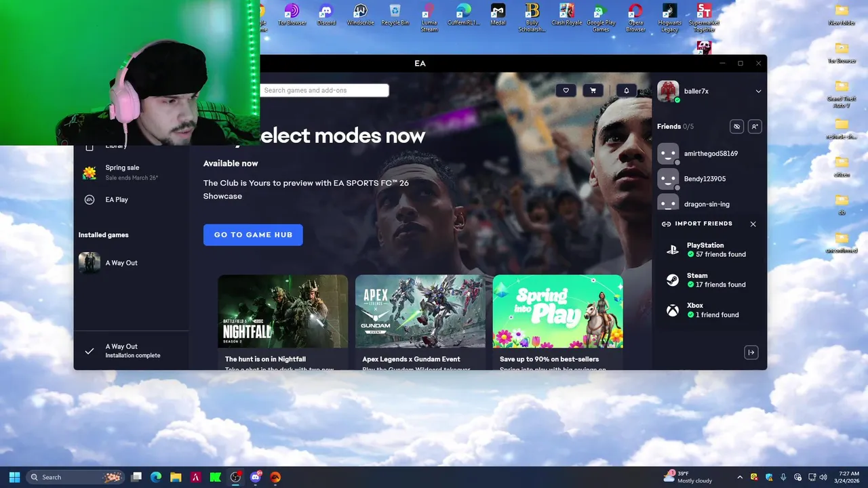Click the PlayStation logo icon
The image size is (868, 488).
click(x=672, y=249)
